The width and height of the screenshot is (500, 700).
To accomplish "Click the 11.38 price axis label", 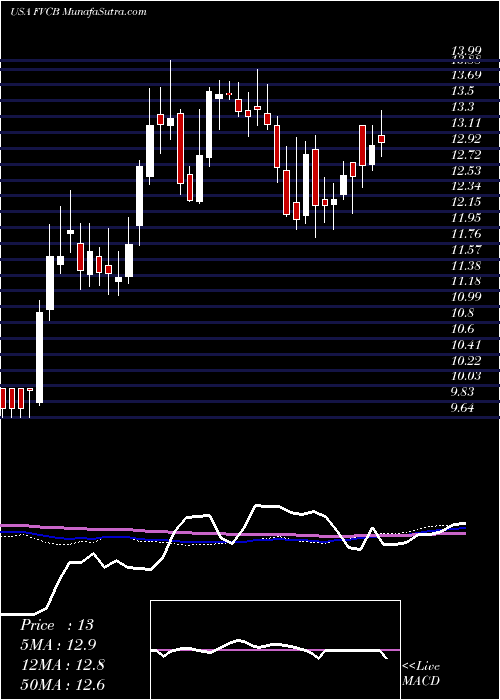I will pyautogui.click(x=466, y=266).
